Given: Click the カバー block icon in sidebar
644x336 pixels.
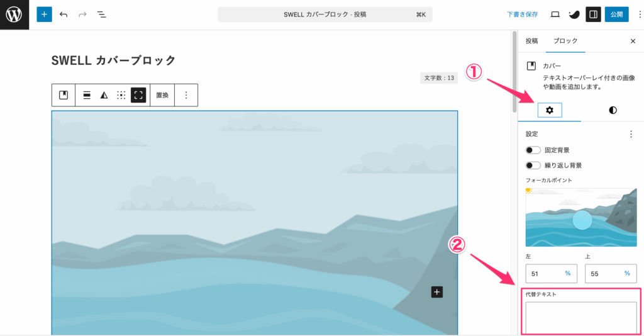Looking at the screenshot, I should [531, 65].
